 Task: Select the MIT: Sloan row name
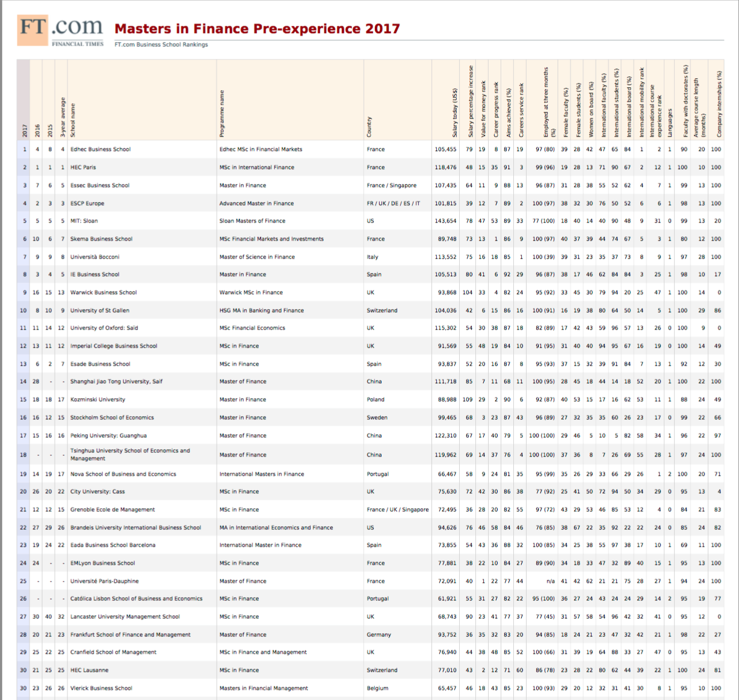click(x=84, y=221)
